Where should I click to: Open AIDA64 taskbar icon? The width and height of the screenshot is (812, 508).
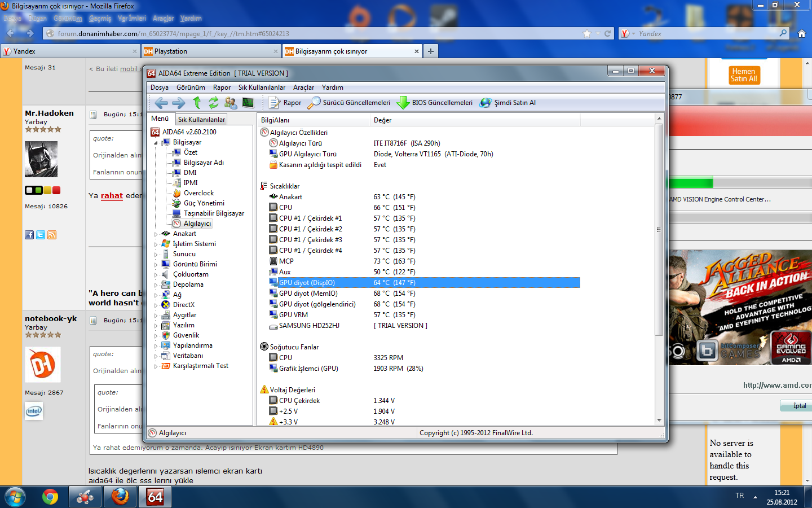(x=155, y=497)
